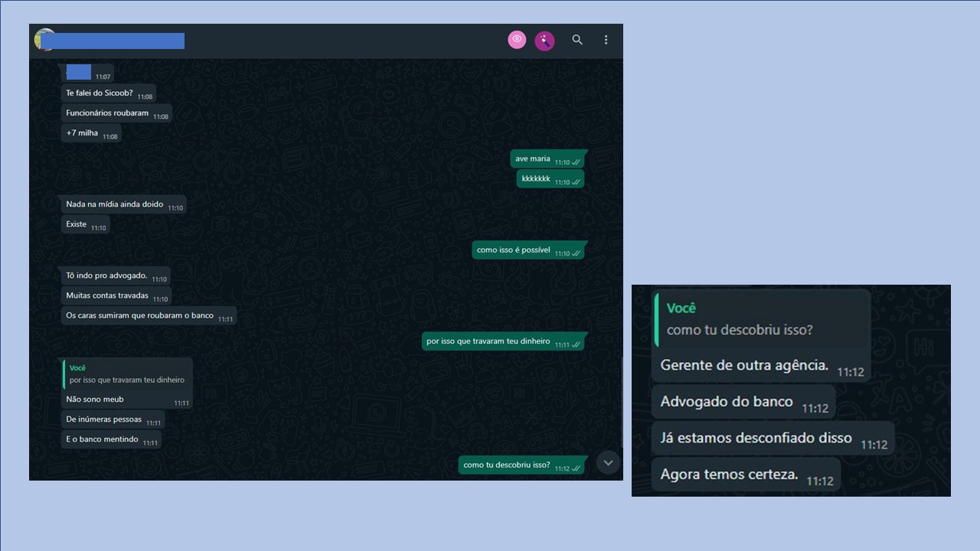Click the "Advogado do banco" message
980x551 pixels.
(727, 403)
